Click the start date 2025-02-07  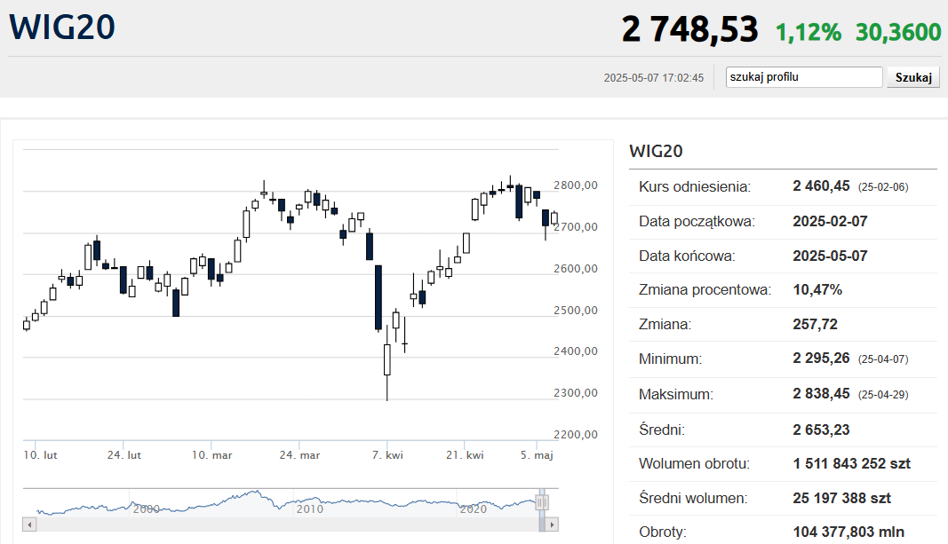pos(830,221)
